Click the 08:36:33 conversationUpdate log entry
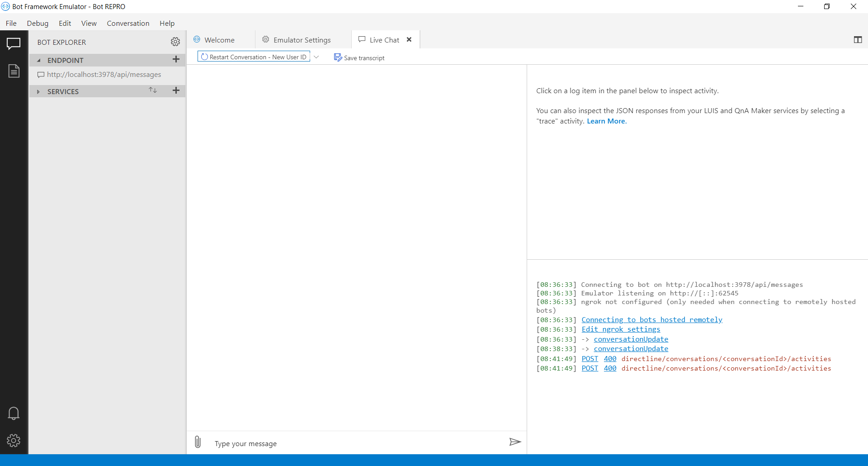Image resolution: width=868 pixels, height=466 pixels. pyautogui.click(x=631, y=339)
